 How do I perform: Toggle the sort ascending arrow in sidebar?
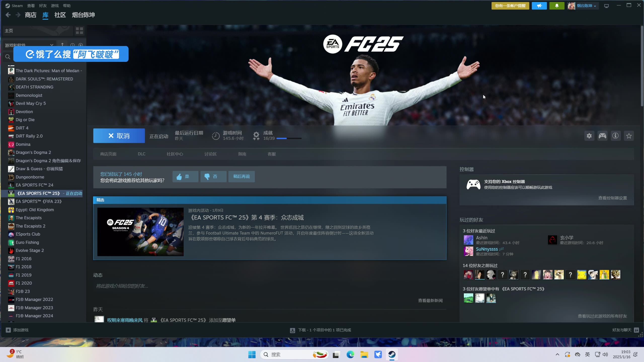pyautogui.click(x=62, y=45)
